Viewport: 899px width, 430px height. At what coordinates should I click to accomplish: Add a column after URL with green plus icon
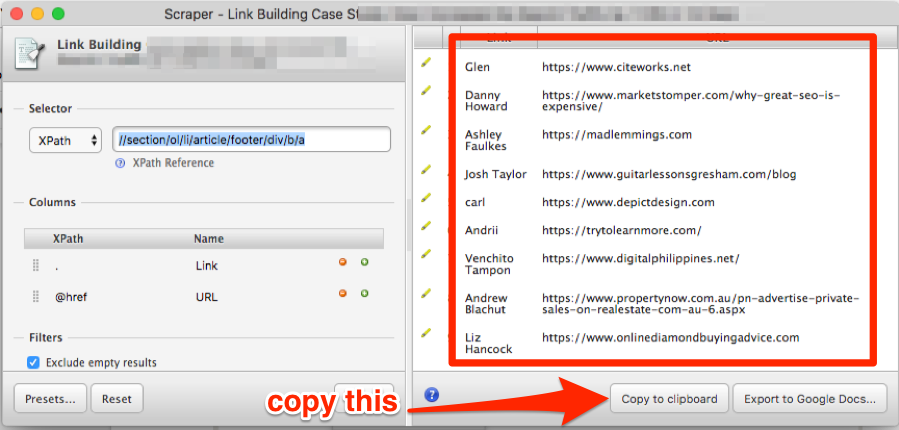pyautogui.click(x=365, y=294)
